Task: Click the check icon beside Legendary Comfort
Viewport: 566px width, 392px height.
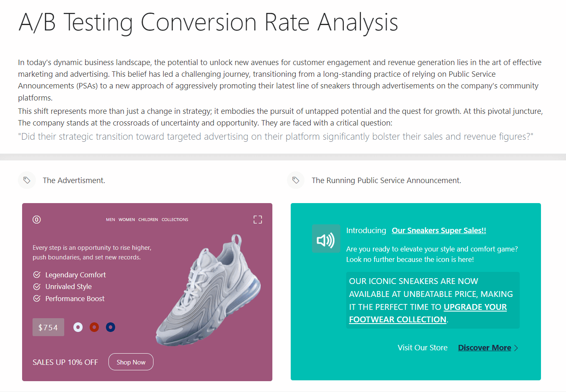Action: pyautogui.click(x=37, y=275)
